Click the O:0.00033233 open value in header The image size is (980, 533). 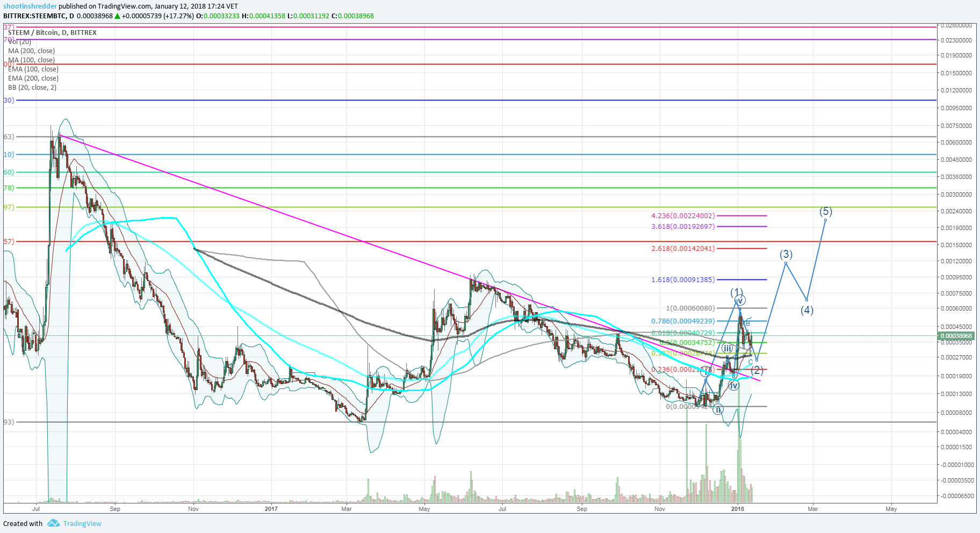coord(218,16)
